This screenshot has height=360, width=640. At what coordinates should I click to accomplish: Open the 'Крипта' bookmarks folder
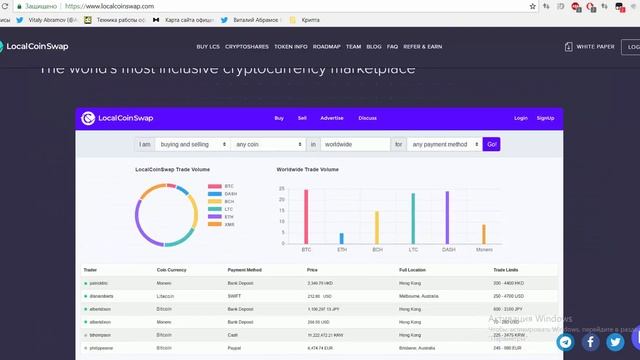tap(304, 20)
